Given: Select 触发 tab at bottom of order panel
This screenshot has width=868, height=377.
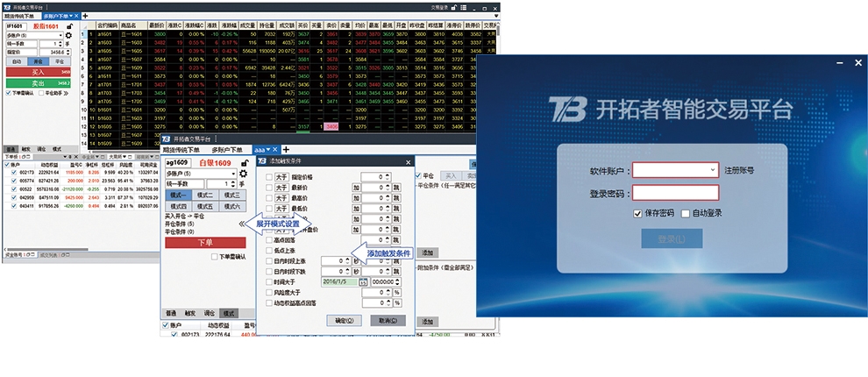Looking at the screenshot, I should (25, 148).
